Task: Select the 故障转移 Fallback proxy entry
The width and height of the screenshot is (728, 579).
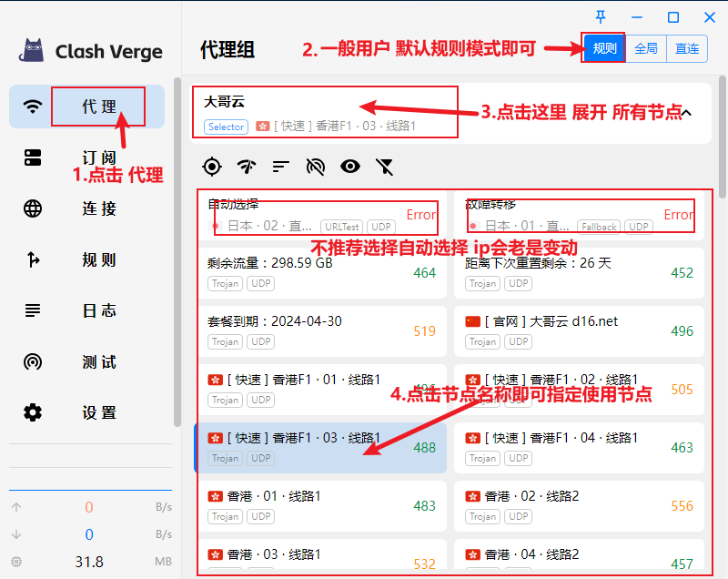Action: coord(579,214)
